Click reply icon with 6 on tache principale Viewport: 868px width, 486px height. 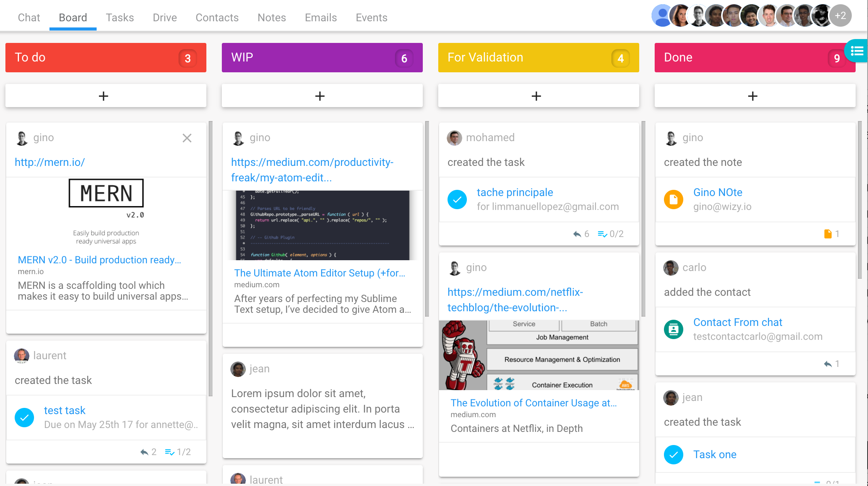(x=577, y=234)
